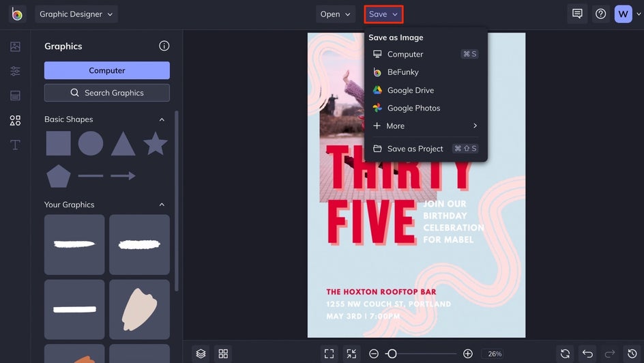The image size is (644, 363).
Task: Expand the More save options submenu
Action: click(426, 126)
